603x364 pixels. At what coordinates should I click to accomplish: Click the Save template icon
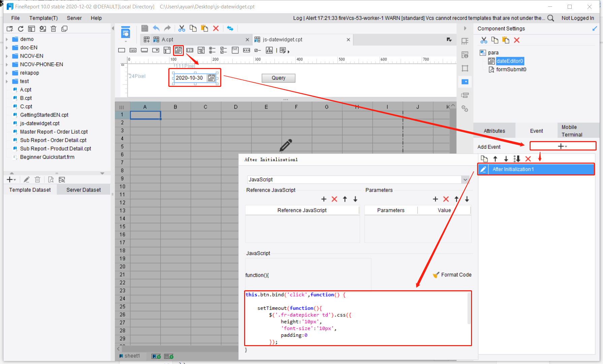click(x=144, y=28)
